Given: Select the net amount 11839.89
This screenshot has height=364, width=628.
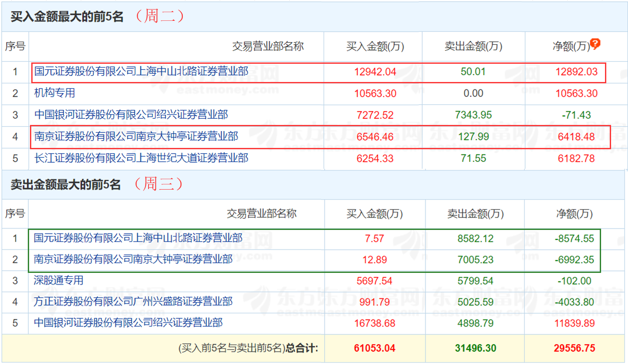Looking at the screenshot, I should pos(575,323).
